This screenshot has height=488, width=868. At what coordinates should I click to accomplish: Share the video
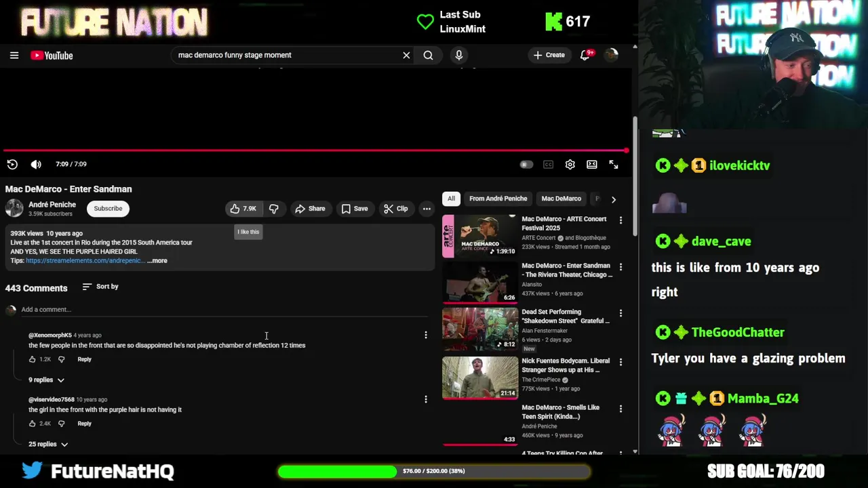coord(310,209)
